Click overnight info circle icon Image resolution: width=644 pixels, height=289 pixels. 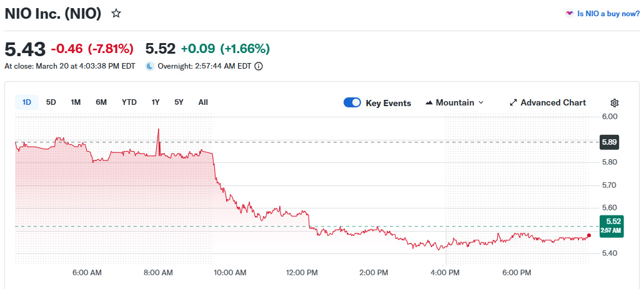click(259, 66)
